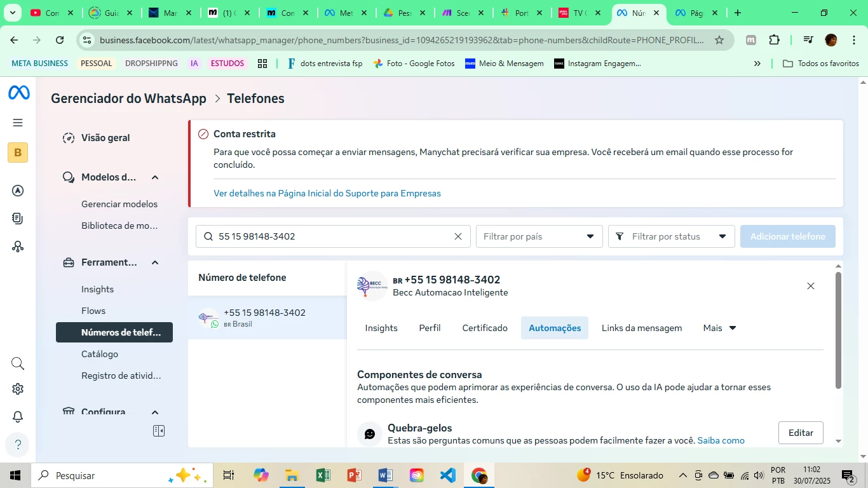
Task: Select the yellow B business account icon
Action: [18, 152]
